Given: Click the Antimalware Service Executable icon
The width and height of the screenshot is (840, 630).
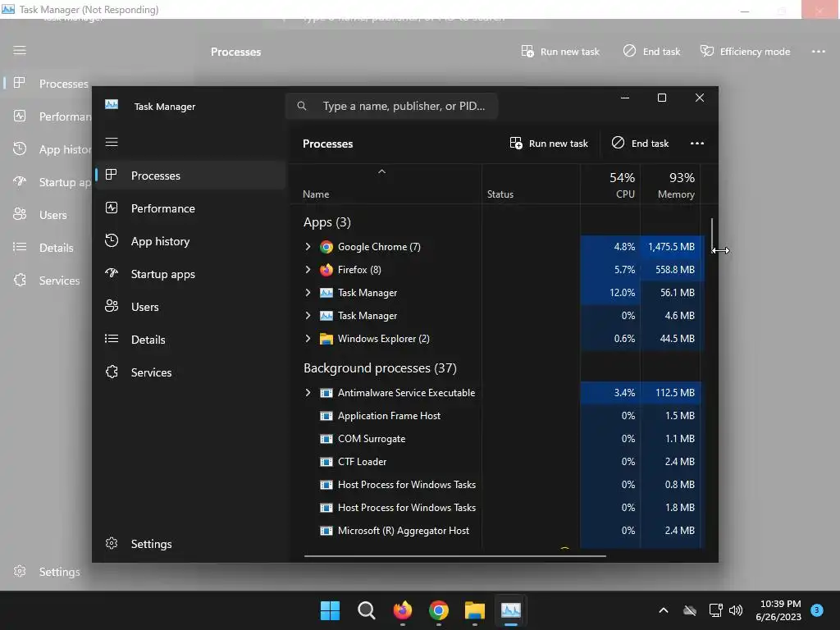Looking at the screenshot, I should 326,393.
